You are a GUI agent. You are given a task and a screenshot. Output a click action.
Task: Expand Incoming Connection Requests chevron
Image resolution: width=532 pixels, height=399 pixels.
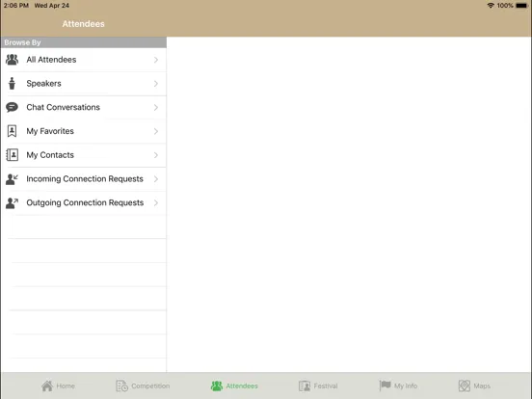[156, 179]
